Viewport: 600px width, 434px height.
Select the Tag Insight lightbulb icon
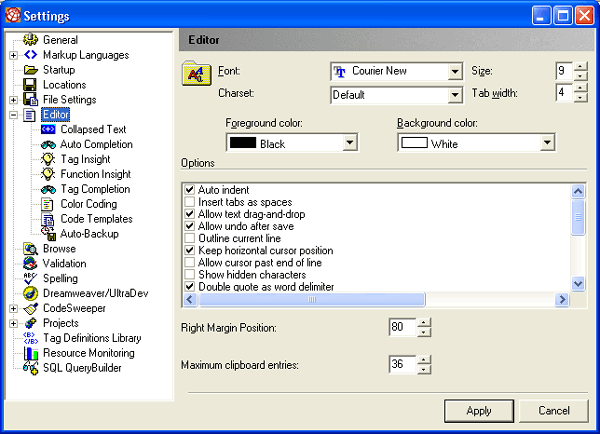point(48,159)
